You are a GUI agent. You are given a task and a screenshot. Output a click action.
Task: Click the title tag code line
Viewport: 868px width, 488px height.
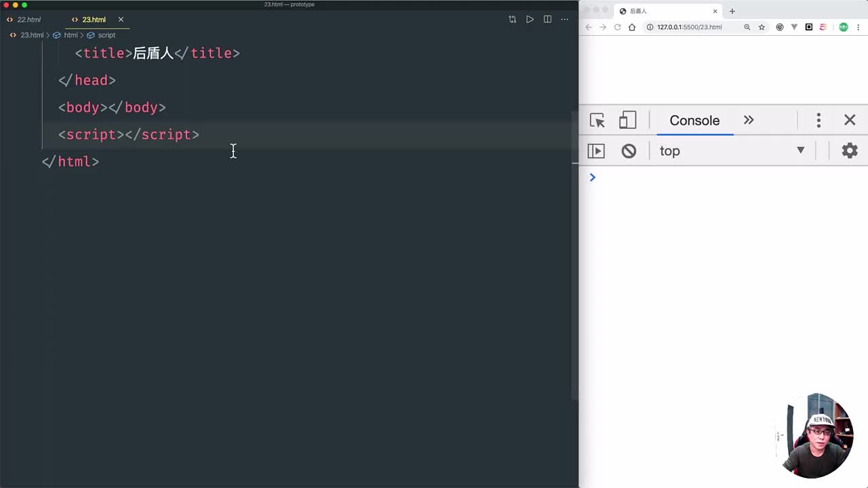pos(157,53)
